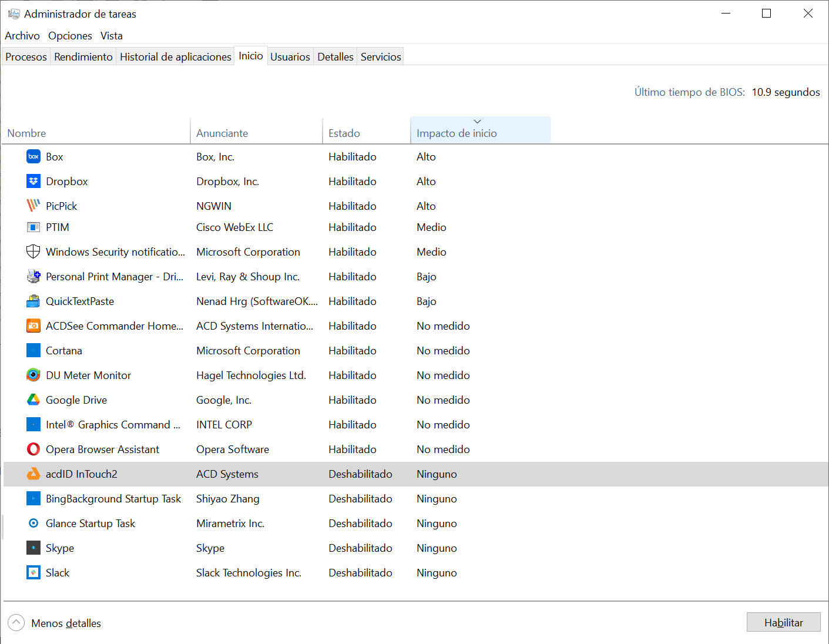Click the Cisco WebEx LLC cell
This screenshot has width=829, height=644.
tap(234, 227)
